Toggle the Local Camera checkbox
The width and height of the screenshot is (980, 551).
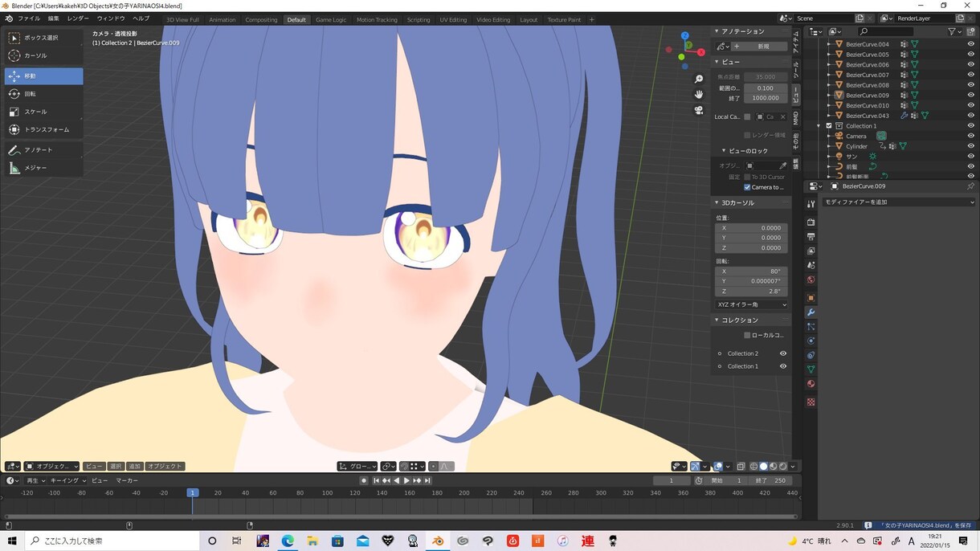pyautogui.click(x=747, y=117)
